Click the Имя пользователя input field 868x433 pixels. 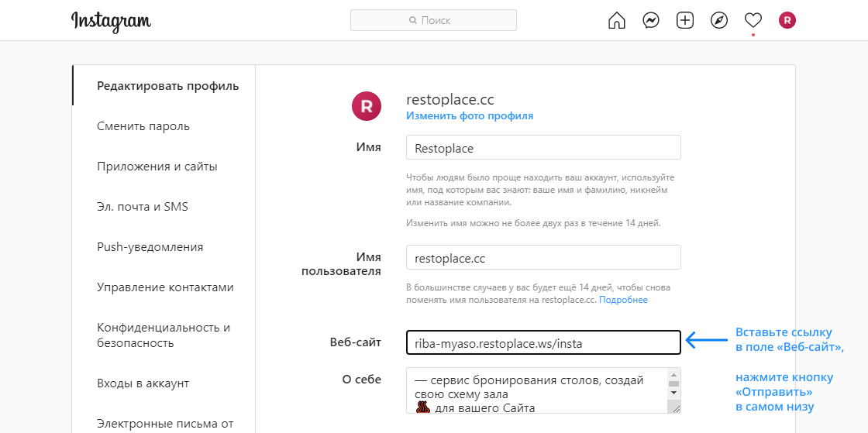(542, 257)
